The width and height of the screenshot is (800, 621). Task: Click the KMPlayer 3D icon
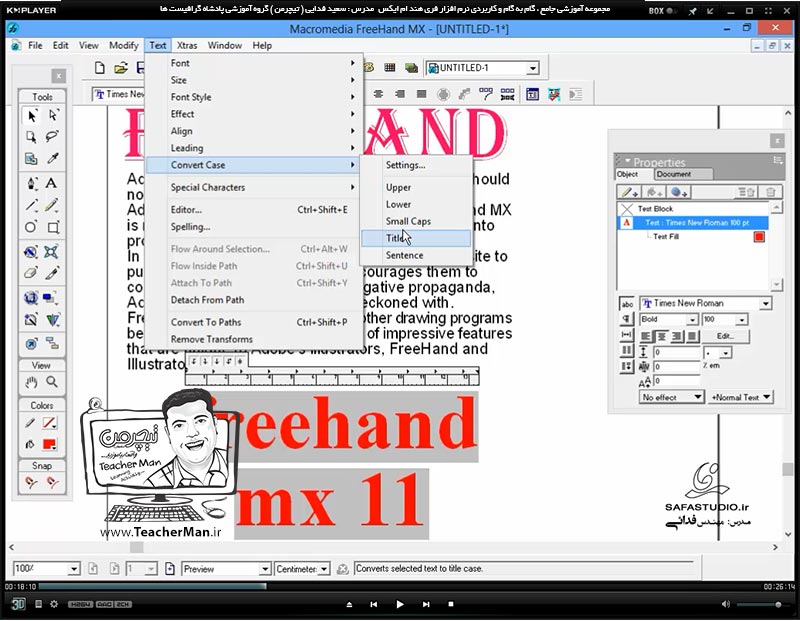(x=18, y=604)
